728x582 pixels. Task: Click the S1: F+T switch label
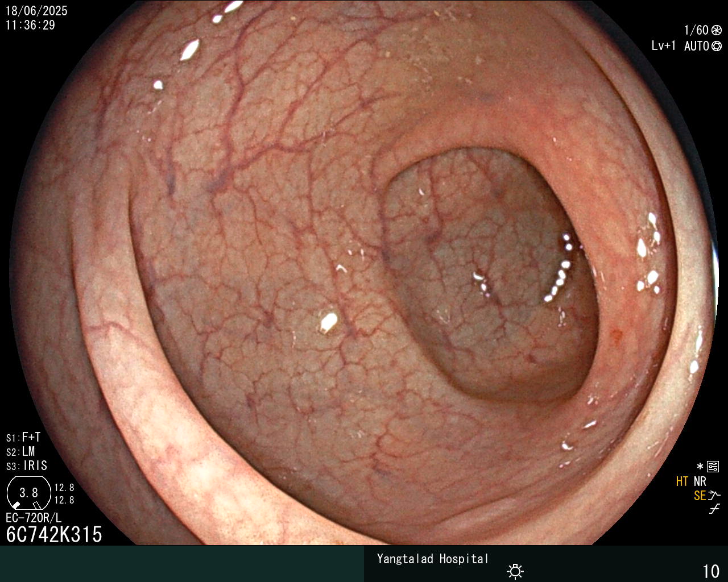[x=23, y=438]
